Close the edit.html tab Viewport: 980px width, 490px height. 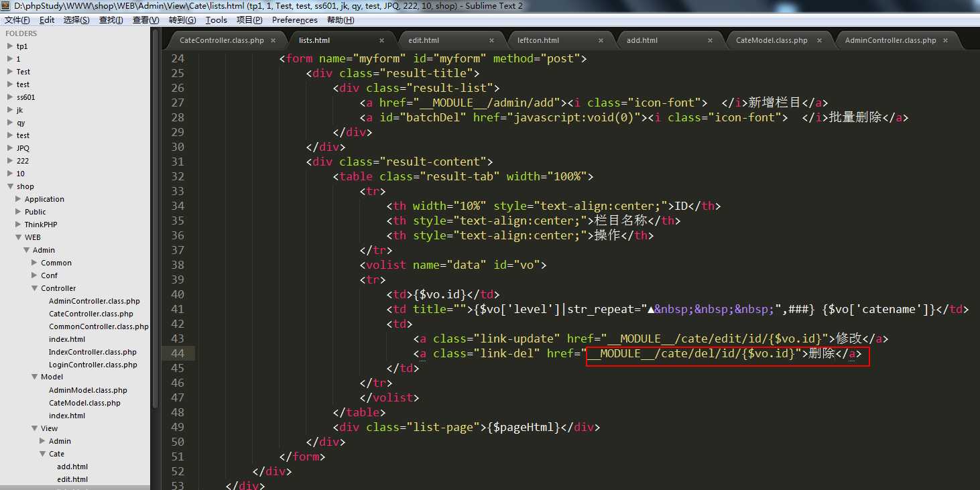pos(491,40)
